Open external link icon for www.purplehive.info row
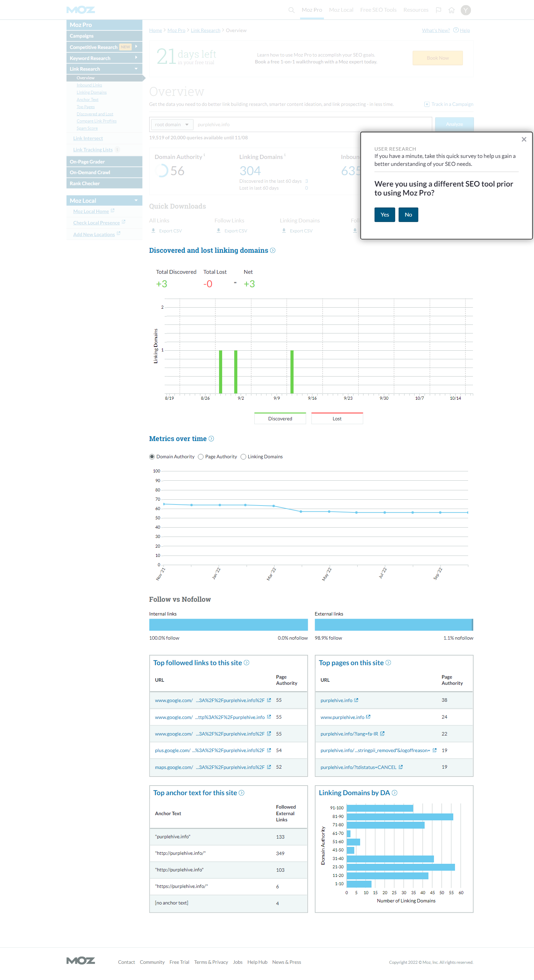The width and height of the screenshot is (534, 980). [x=368, y=717]
